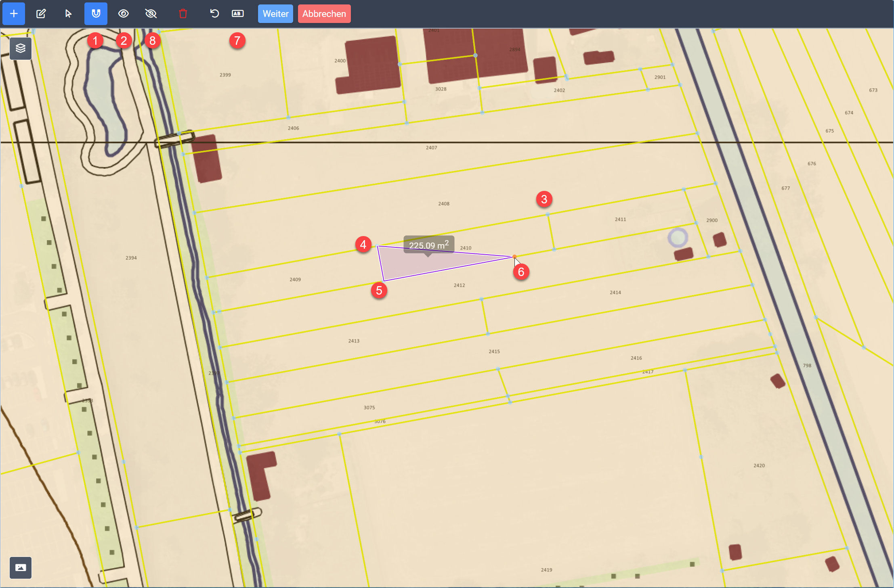Toggle the AB label display icon
The width and height of the screenshot is (894, 588).
pos(238,14)
